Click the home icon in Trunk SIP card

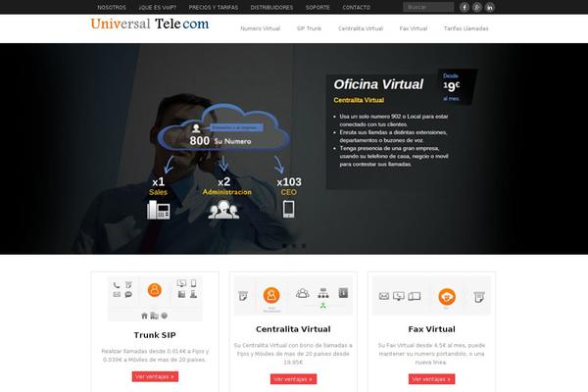144,316
